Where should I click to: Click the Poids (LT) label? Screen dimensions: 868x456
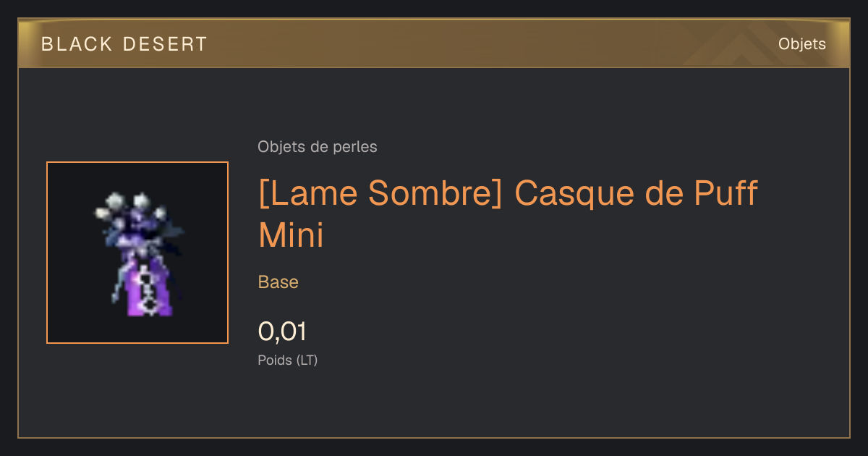(288, 360)
